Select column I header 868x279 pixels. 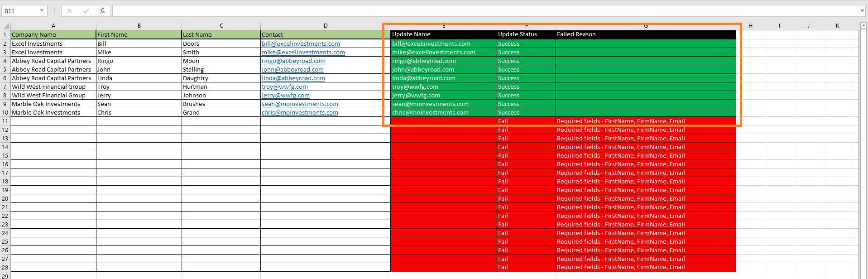(779, 26)
